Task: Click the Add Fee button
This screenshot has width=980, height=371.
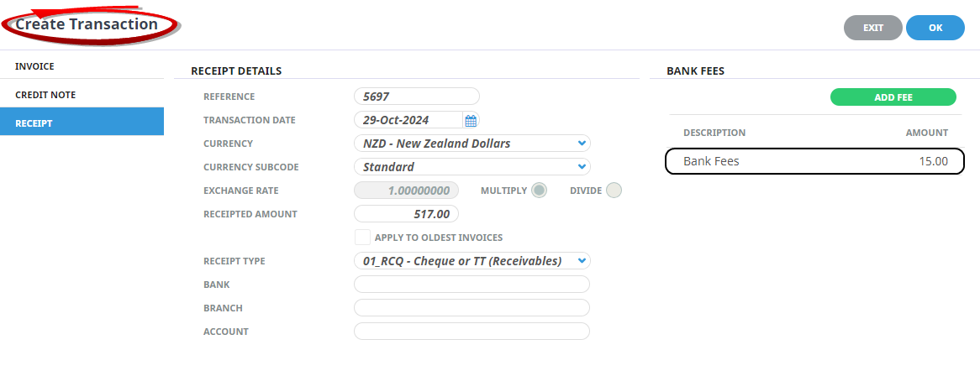Action: (x=893, y=97)
